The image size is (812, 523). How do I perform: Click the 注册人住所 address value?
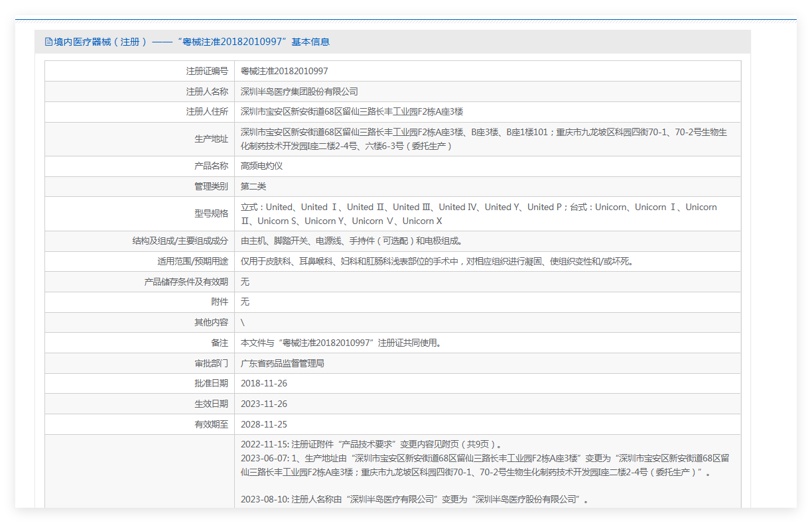[x=352, y=111]
